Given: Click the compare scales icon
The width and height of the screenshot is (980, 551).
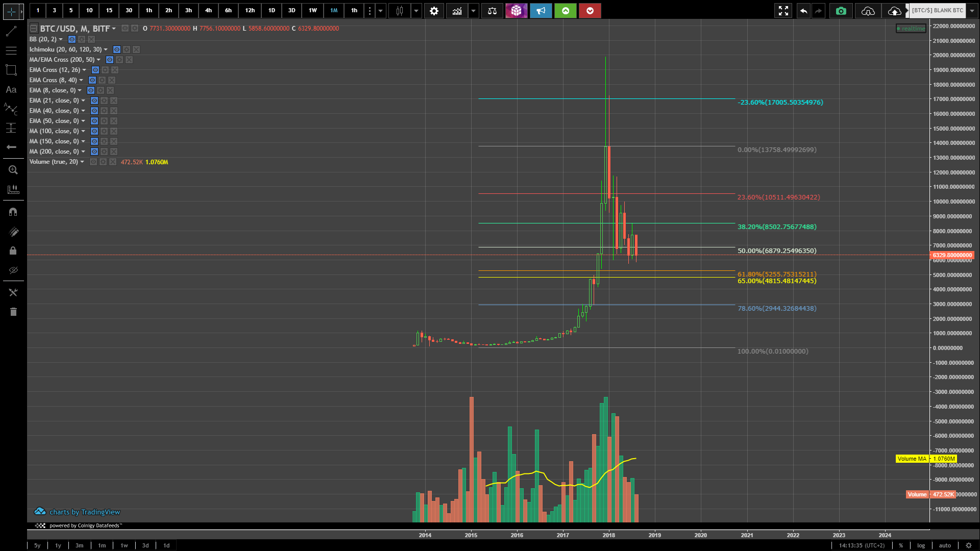Looking at the screenshot, I should (492, 11).
